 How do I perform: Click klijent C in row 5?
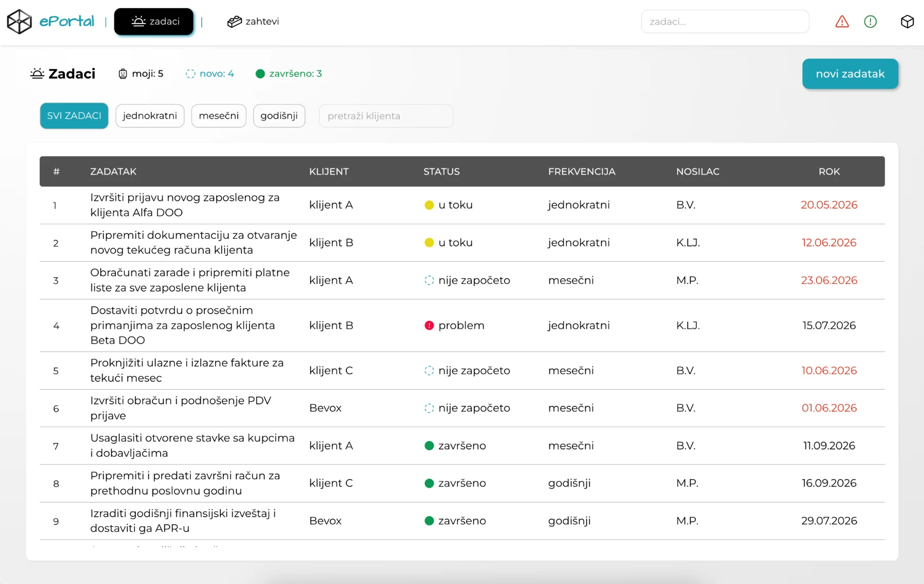pos(331,371)
